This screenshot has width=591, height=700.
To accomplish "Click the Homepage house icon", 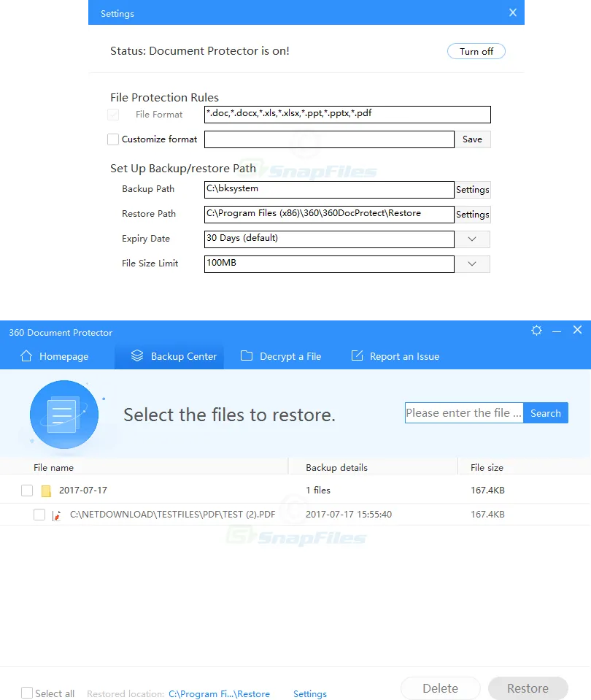I will [x=26, y=355].
